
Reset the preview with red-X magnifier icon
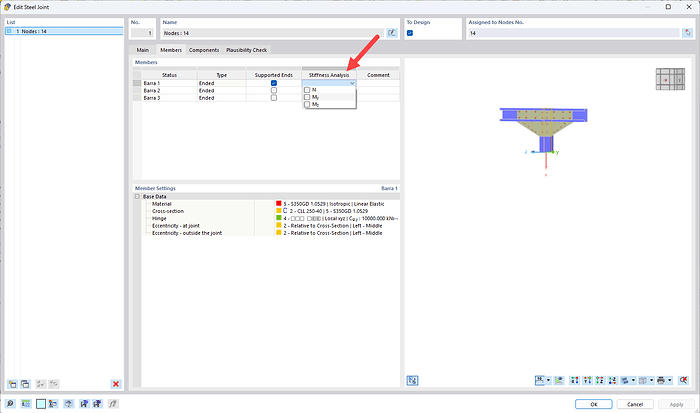click(683, 380)
